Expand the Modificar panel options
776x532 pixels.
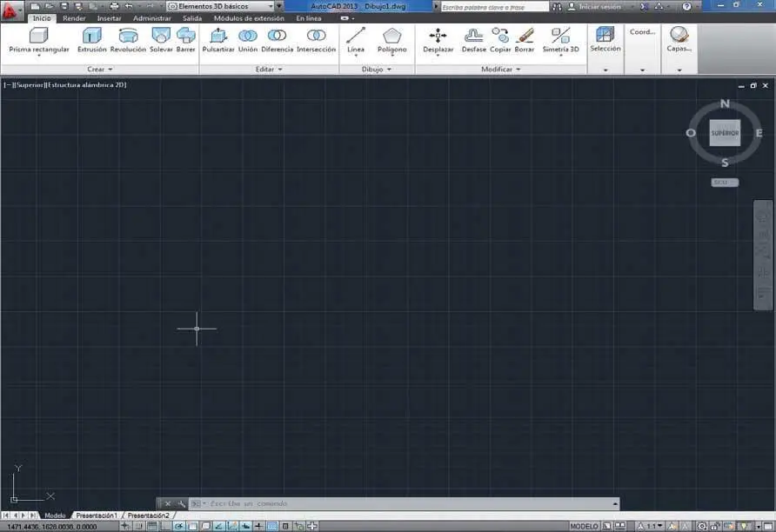click(501, 70)
